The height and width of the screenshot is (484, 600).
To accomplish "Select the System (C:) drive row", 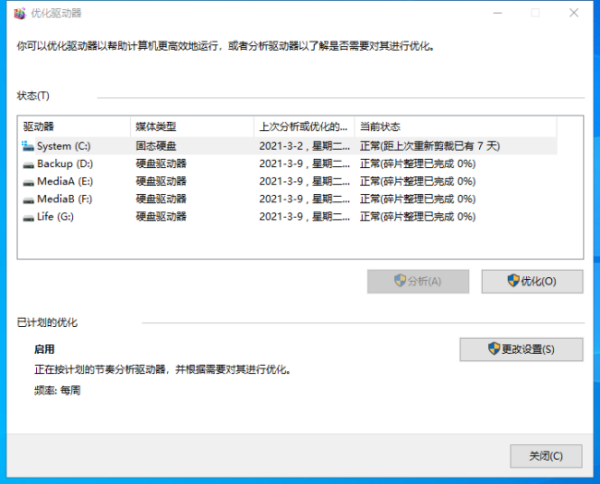I will click(x=289, y=146).
